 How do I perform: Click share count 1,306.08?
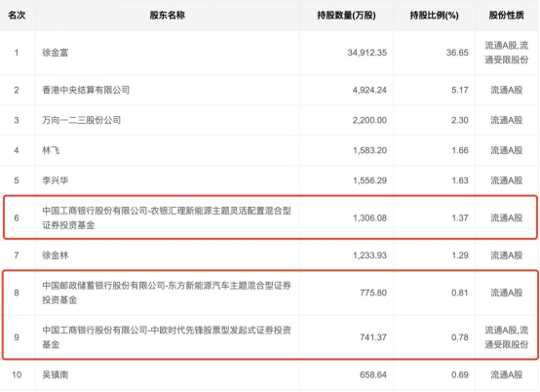369,218
